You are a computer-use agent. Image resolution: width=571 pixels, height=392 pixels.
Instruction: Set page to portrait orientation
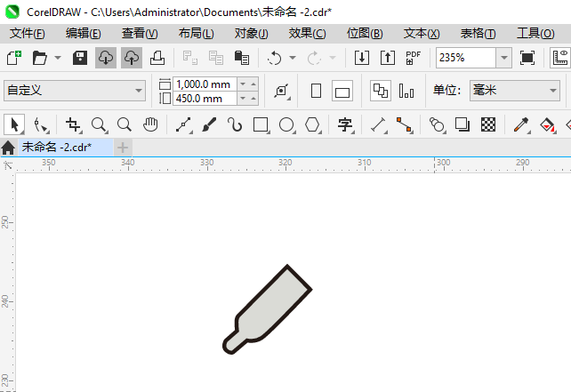[x=316, y=91]
